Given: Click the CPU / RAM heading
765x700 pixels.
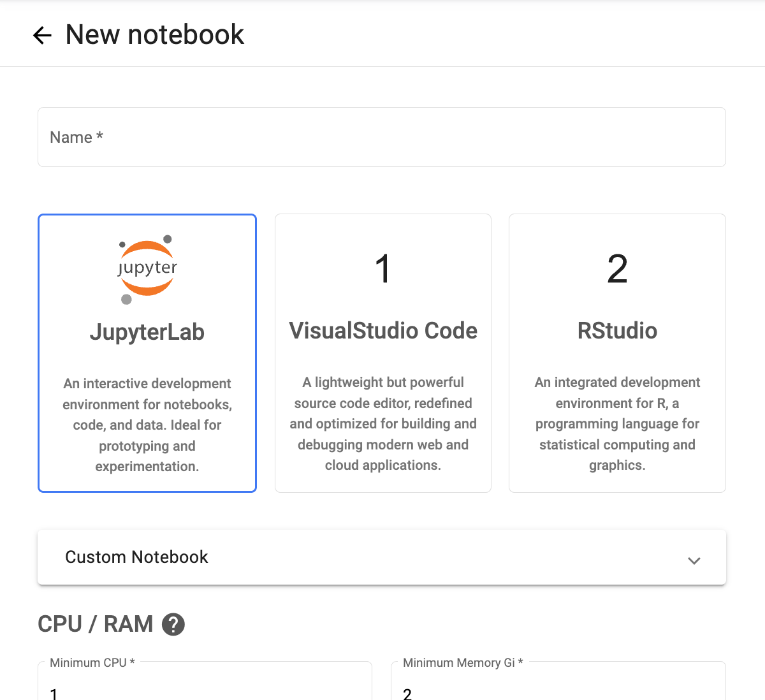Looking at the screenshot, I should click(96, 624).
